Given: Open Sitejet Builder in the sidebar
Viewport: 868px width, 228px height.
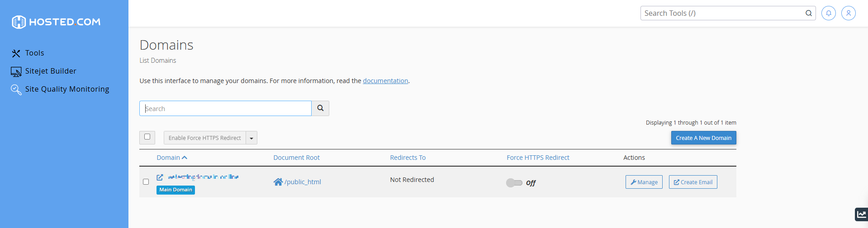Looking at the screenshot, I should coord(50,71).
